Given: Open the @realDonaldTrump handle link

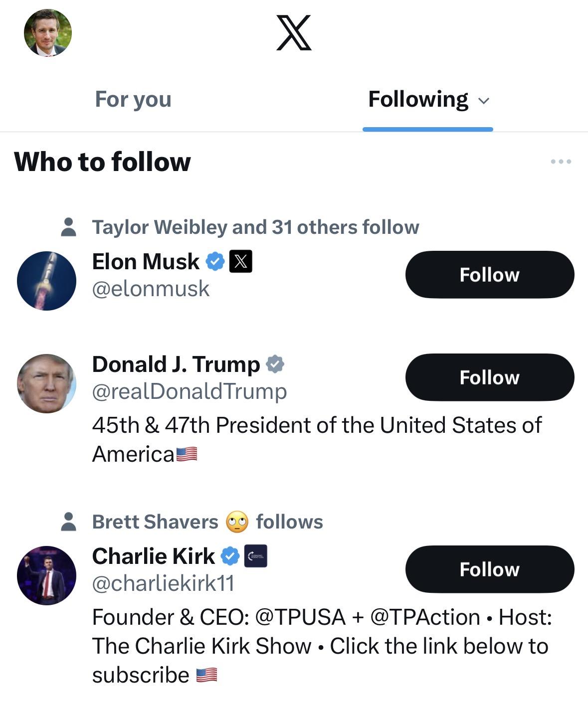Looking at the screenshot, I should point(190,391).
